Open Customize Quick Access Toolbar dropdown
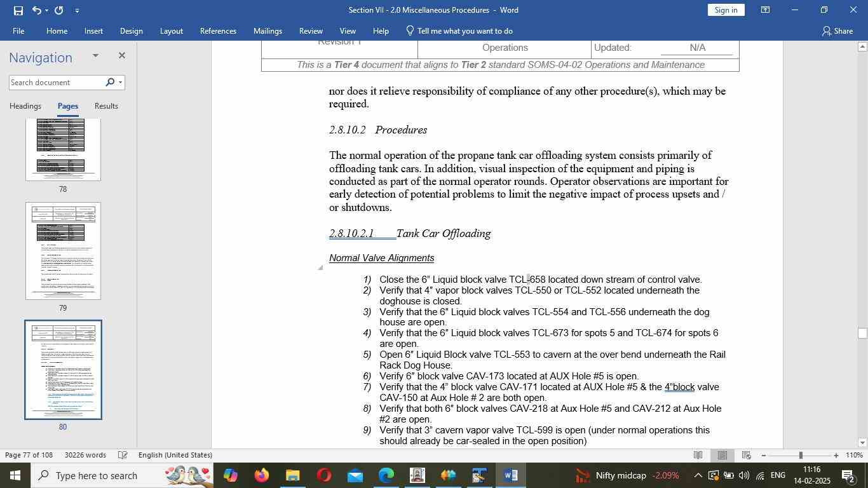The width and height of the screenshot is (868, 488). (77, 10)
